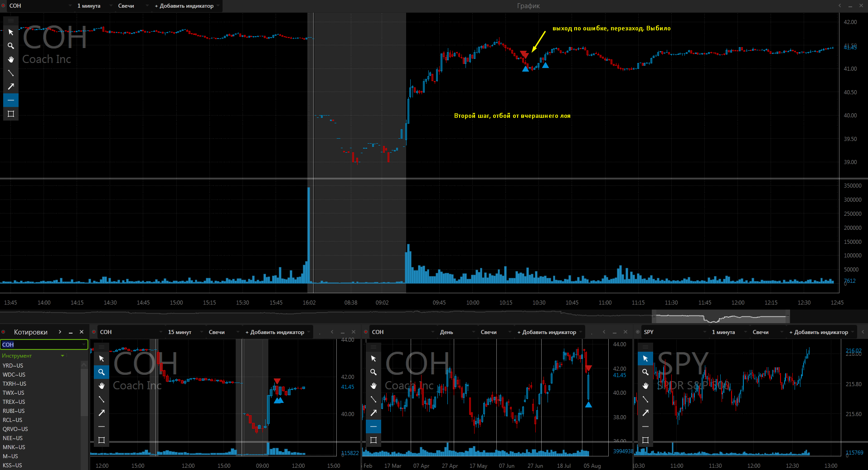Select WDC~US in quotes list
The width and height of the screenshot is (868, 470).
coord(14,375)
